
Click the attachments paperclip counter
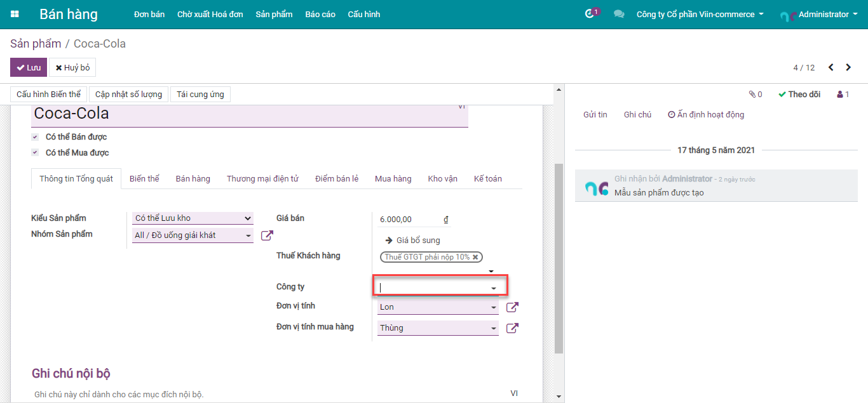click(x=756, y=95)
